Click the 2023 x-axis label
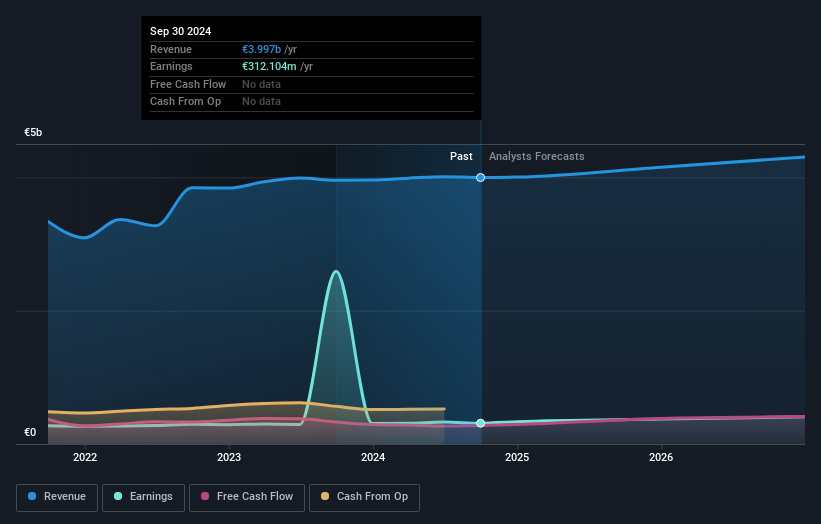 point(229,457)
